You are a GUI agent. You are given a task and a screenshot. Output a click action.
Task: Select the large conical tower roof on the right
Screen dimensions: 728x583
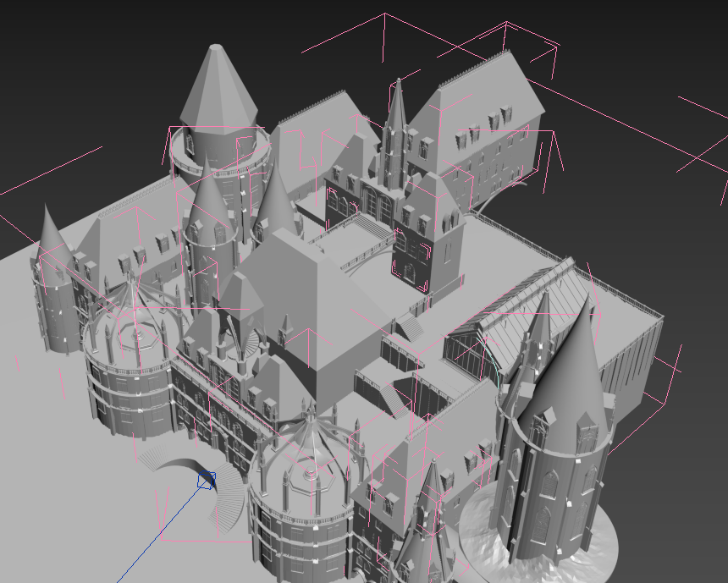coord(567,372)
